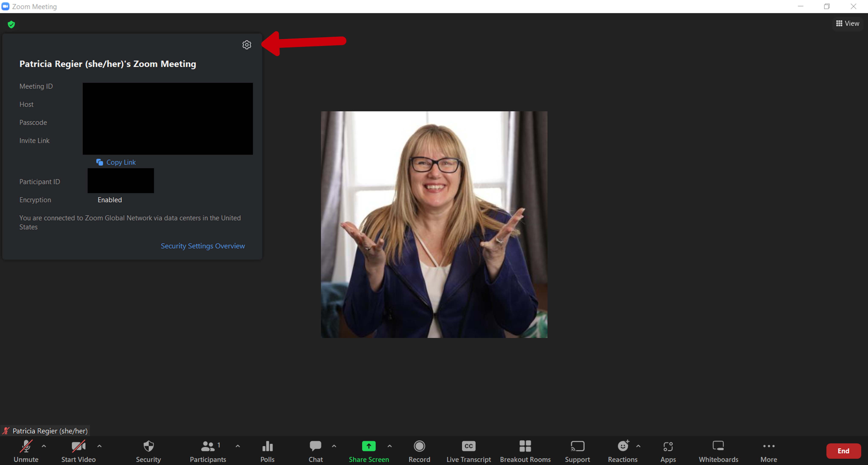Open Breakout Rooms

(x=525, y=451)
